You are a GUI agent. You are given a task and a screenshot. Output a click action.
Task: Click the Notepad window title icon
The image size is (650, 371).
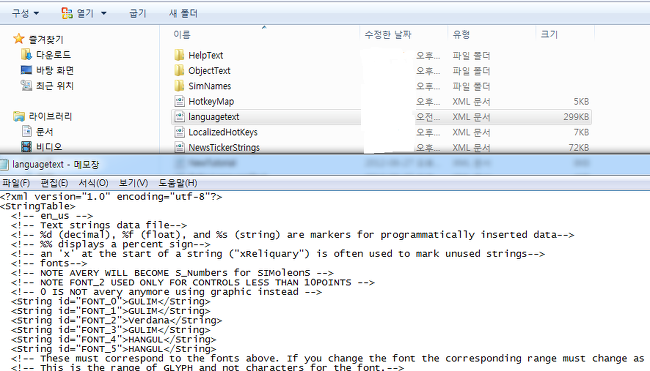pos(5,165)
